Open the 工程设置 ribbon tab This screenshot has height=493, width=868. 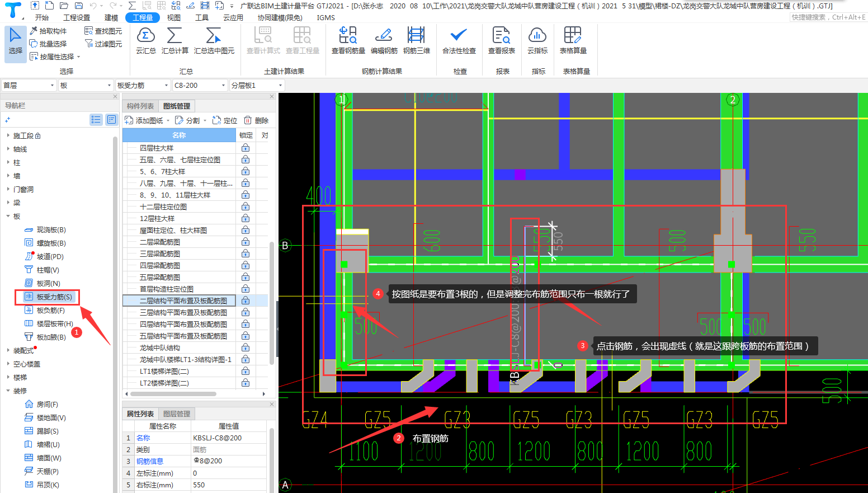[x=77, y=17]
